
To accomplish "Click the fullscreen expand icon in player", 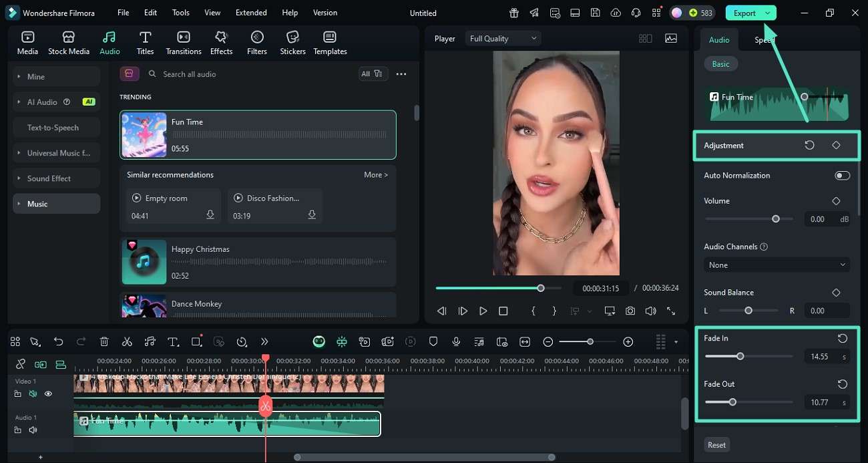I will [x=671, y=311].
